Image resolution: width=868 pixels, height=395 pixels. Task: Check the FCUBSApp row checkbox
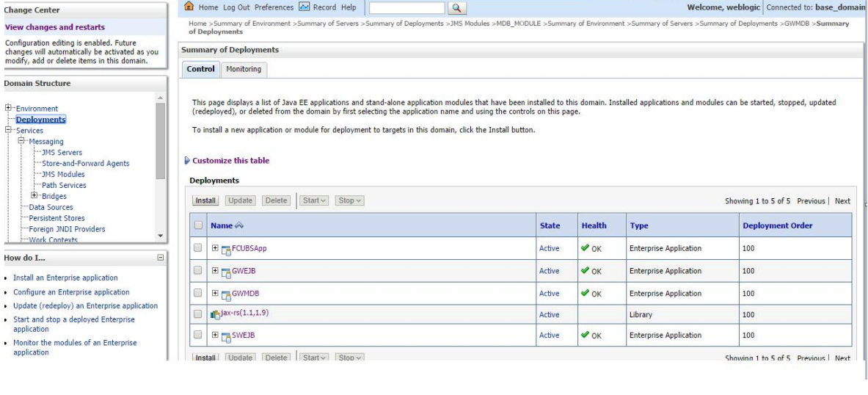197,248
